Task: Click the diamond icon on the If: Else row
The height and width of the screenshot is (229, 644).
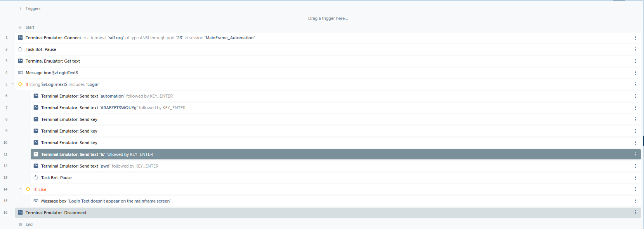Action: tap(28, 189)
